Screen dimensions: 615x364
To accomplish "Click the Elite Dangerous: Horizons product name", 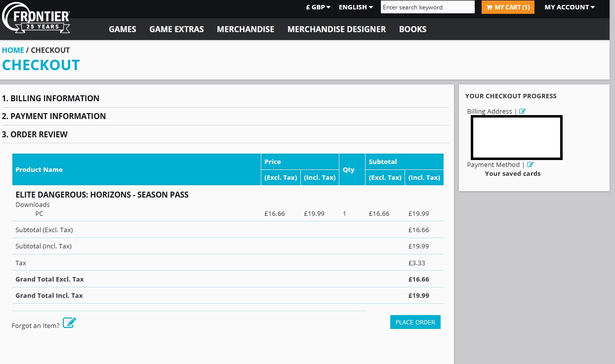I will coord(102,195).
